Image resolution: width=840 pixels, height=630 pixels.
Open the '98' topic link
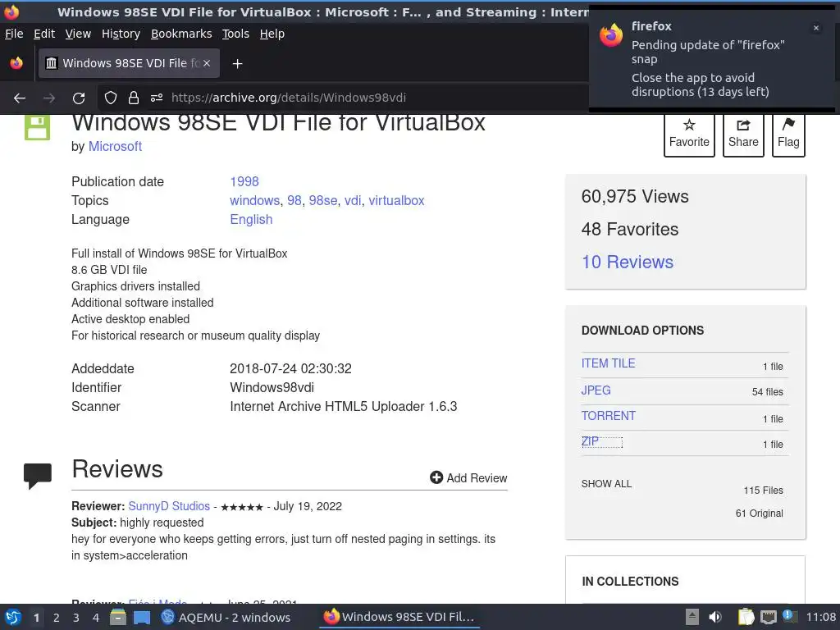coord(294,200)
